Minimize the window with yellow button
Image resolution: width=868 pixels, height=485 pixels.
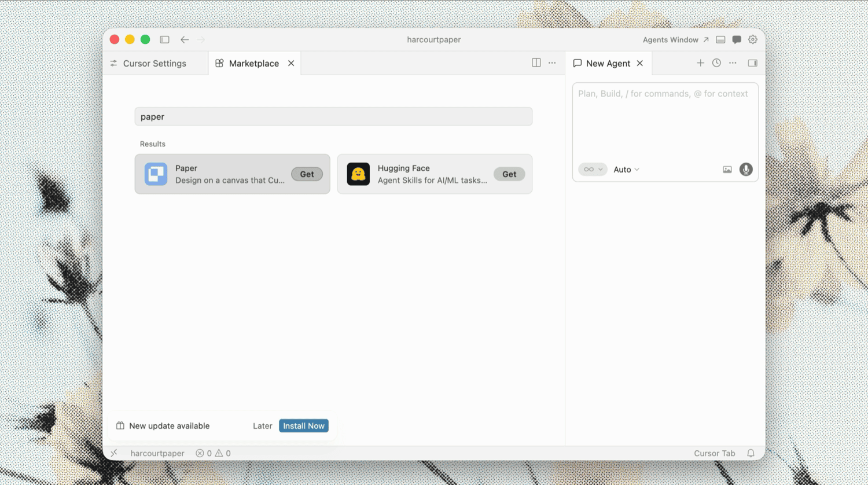pyautogui.click(x=130, y=39)
